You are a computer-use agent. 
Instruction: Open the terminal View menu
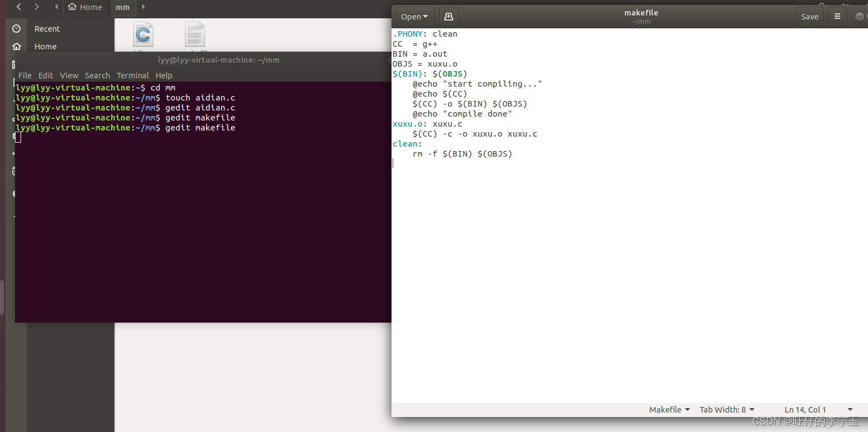(x=69, y=76)
